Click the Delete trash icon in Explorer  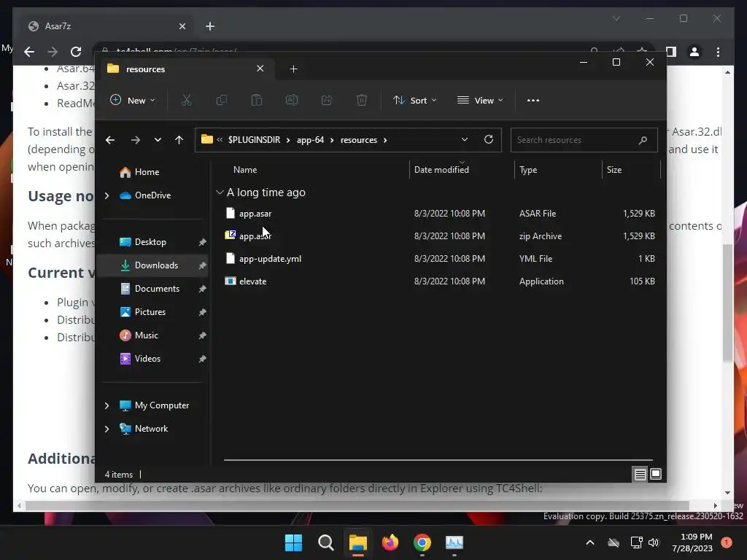coord(362,100)
